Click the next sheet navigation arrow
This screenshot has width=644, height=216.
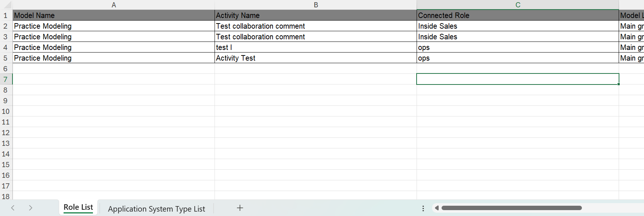pyautogui.click(x=30, y=208)
